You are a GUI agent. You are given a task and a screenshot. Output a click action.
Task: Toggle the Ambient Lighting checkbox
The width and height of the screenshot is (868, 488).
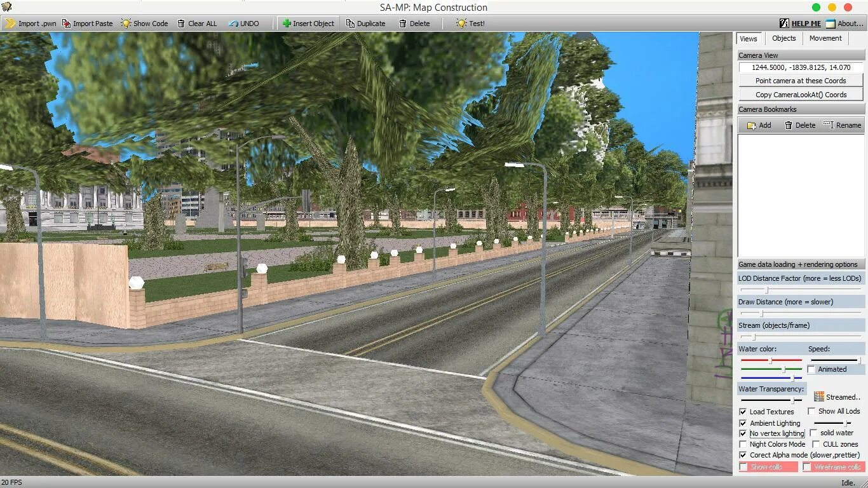click(743, 423)
